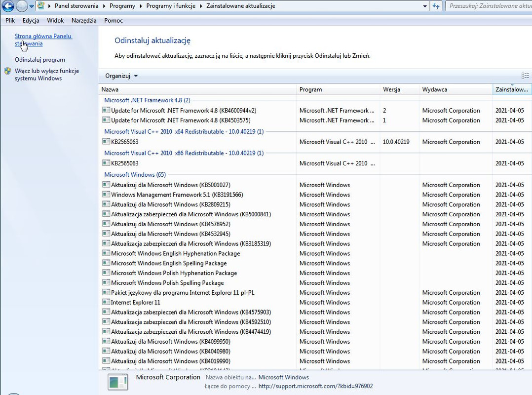This screenshot has height=395, width=532.
Task: Select KB2565063 icon under x64 Redistributable
Action: [106, 141]
